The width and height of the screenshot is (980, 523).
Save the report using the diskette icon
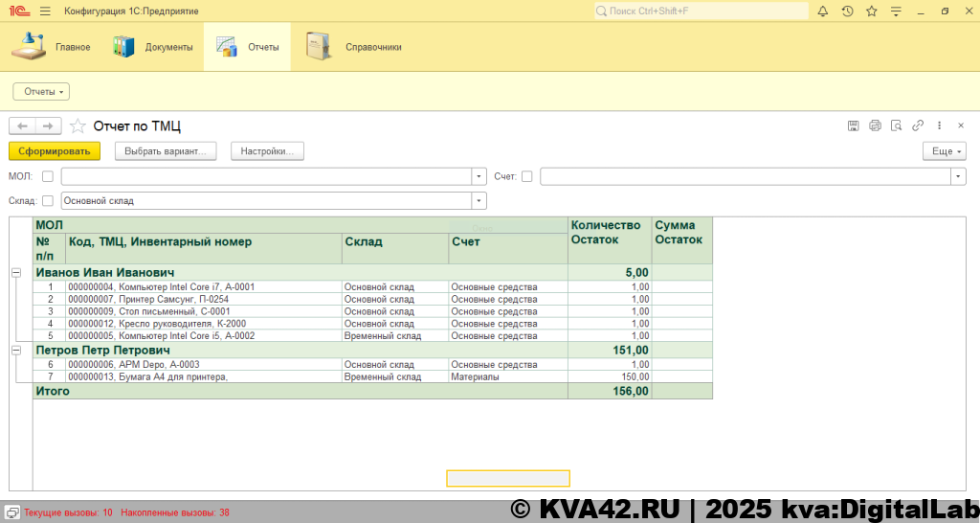[853, 125]
